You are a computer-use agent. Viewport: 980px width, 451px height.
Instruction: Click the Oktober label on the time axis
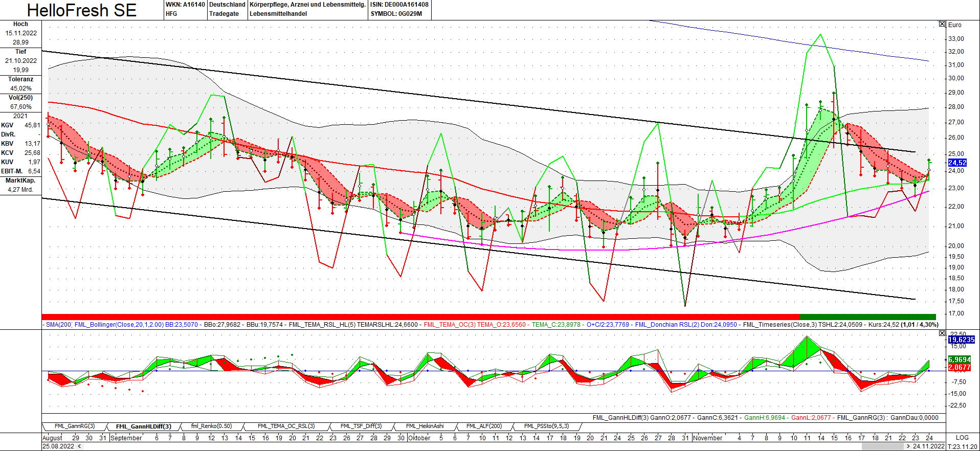coord(419,438)
